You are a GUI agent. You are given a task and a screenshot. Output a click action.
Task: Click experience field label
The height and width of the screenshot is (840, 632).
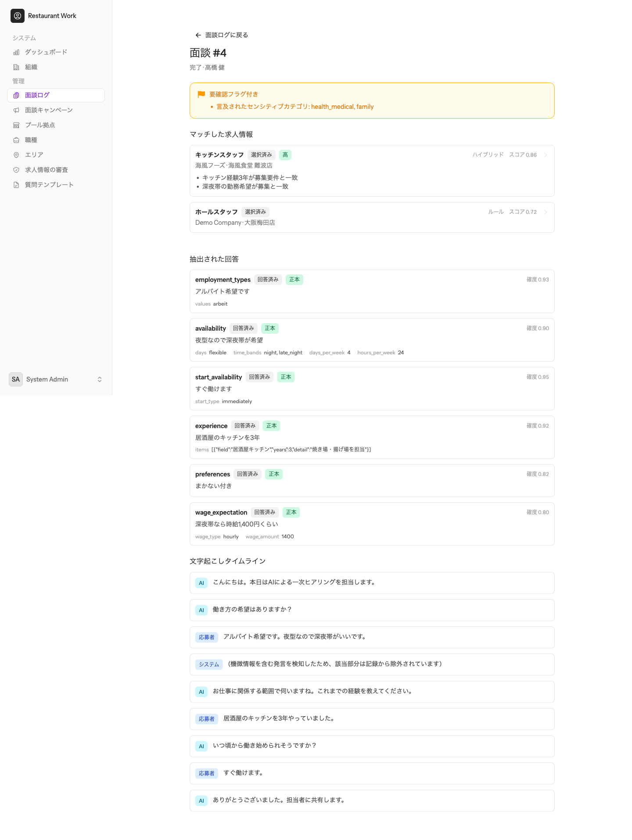[212, 426]
